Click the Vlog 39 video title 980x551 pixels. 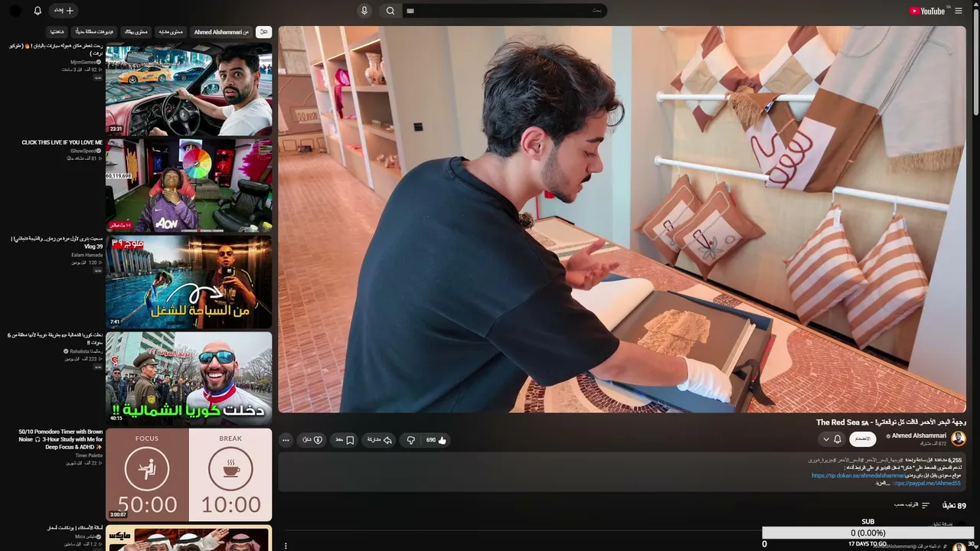57,243
